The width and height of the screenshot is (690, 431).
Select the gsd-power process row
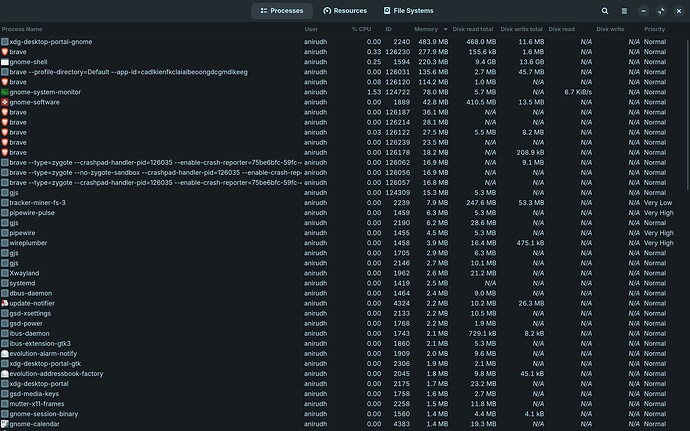click(x=343, y=324)
